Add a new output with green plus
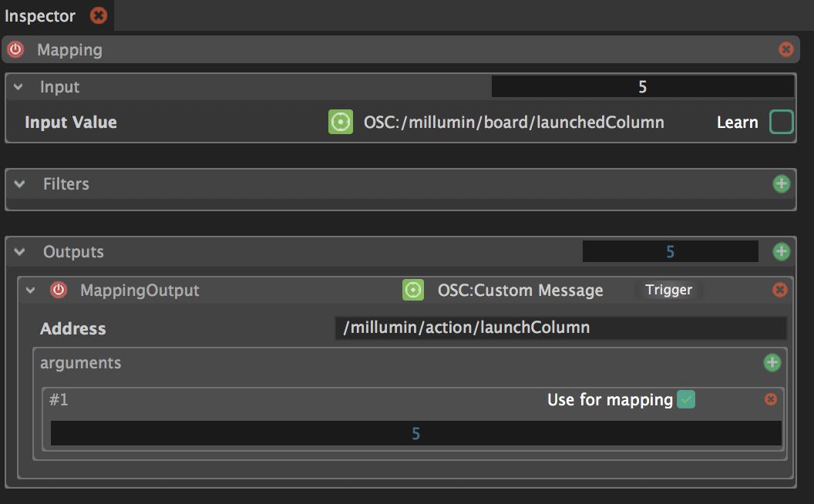Screen dimensions: 814x504 coord(781,252)
